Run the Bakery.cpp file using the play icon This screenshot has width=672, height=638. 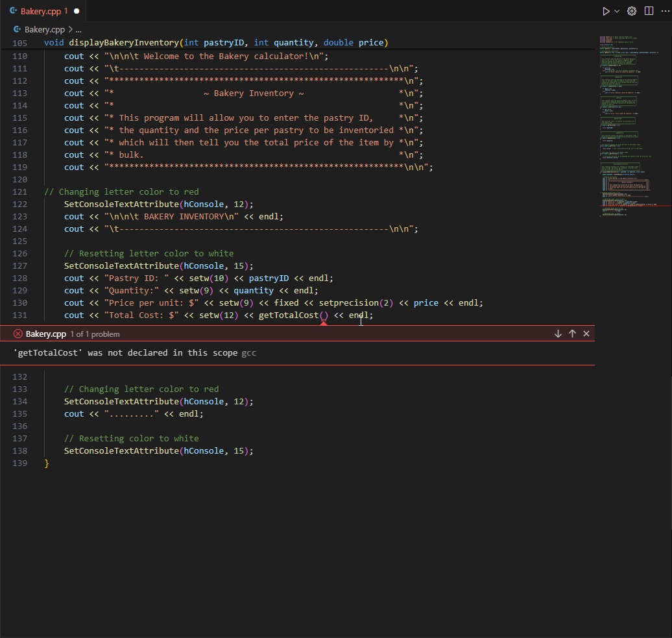605,11
